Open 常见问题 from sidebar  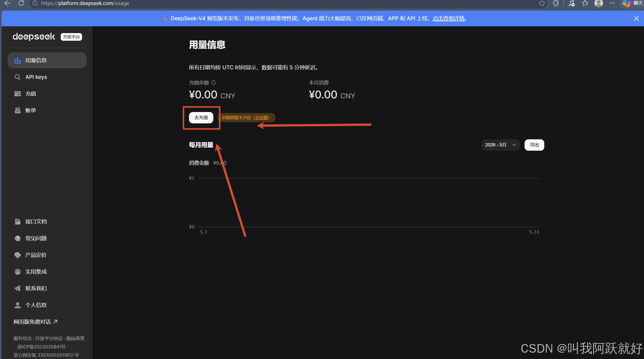tap(47, 238)
